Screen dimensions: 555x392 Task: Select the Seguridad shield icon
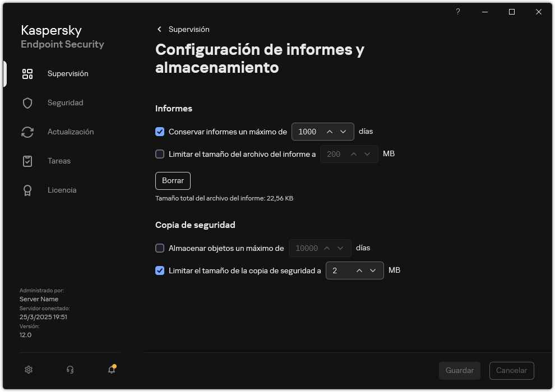[x=27, y=102]
